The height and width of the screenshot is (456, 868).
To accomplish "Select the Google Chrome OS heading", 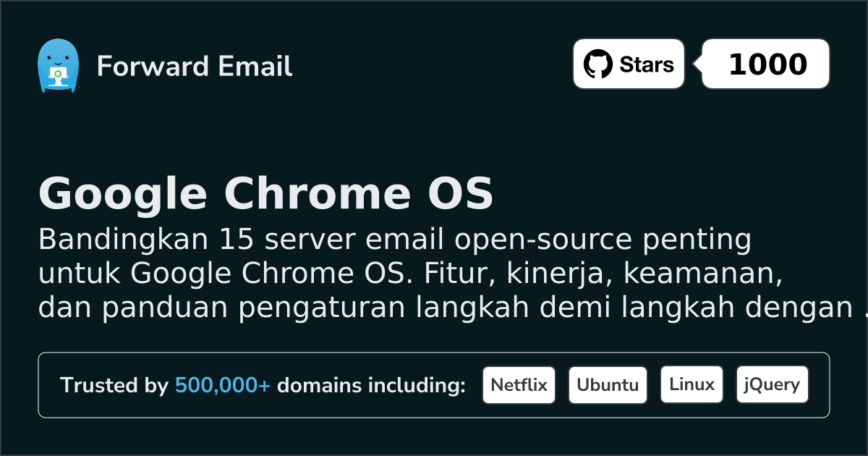I will (265, 194).
